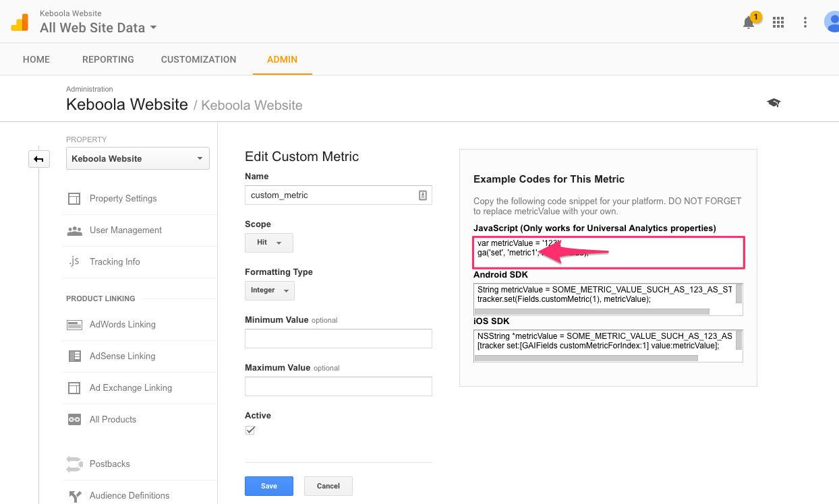
Task: Save the custom metric
Action: click(269, 486)
